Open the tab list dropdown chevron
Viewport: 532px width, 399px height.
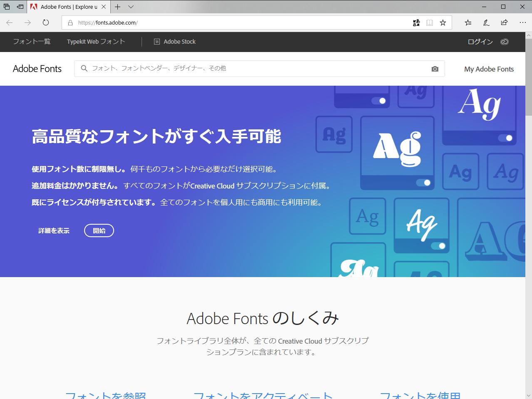131,7
